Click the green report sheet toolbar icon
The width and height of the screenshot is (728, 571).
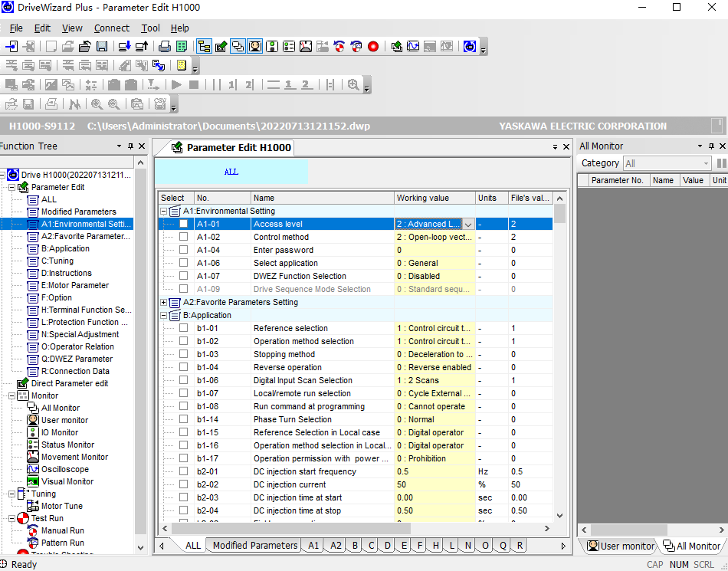182,47
